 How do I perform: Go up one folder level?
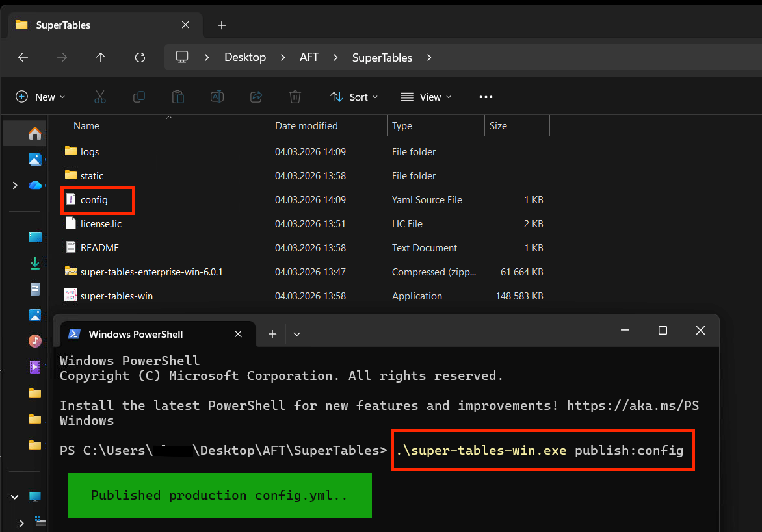[101, 57]
